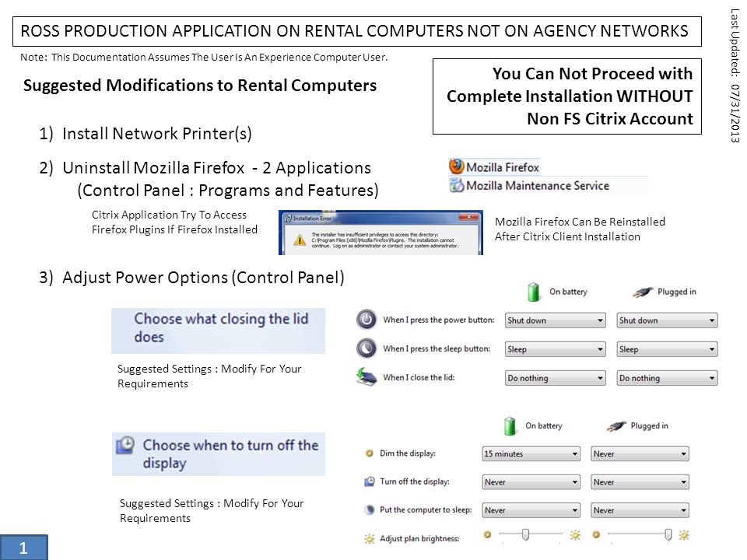Viewport: 747px width, 560px height.
Task: Click the lower green battery icon
Action: point(510,425)
